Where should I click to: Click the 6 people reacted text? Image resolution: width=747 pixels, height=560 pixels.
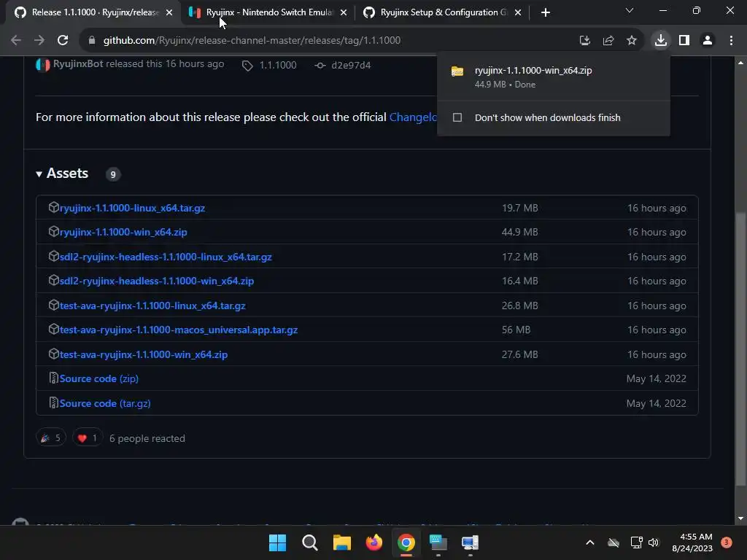pyautogui.click(x=147, y=438)
